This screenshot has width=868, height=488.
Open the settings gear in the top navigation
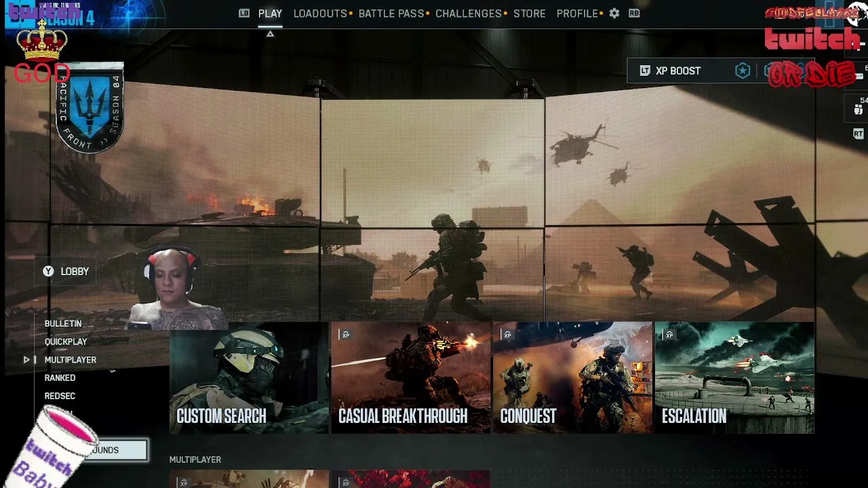[614, 14]
